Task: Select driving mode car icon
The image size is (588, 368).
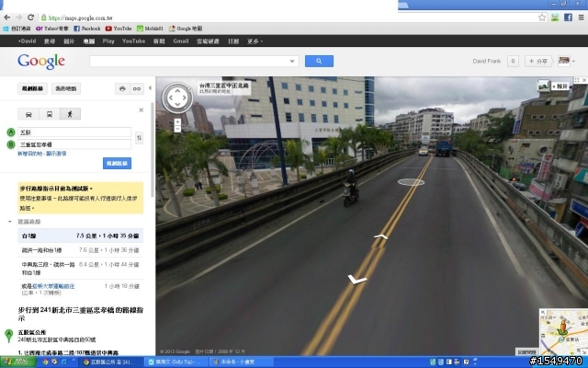Action: [x=28, y=114]
